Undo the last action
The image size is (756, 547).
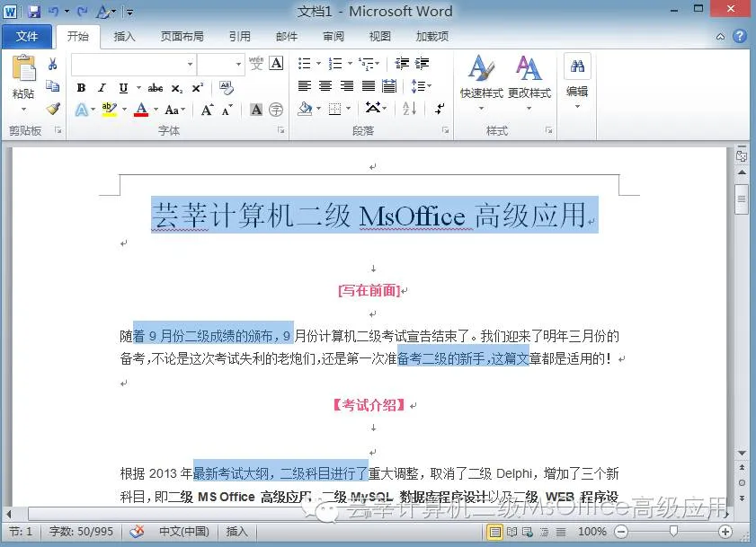pyautogui.click(x=54, y=11)
